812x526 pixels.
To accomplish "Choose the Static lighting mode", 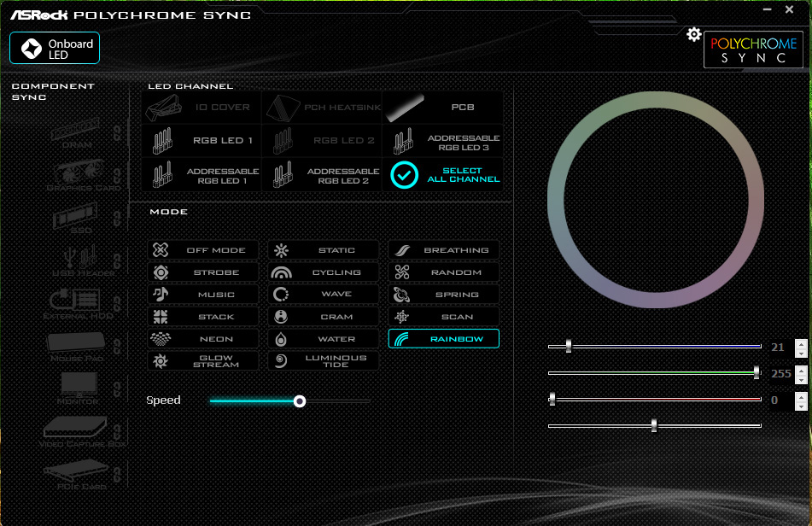I will [323, 250].
